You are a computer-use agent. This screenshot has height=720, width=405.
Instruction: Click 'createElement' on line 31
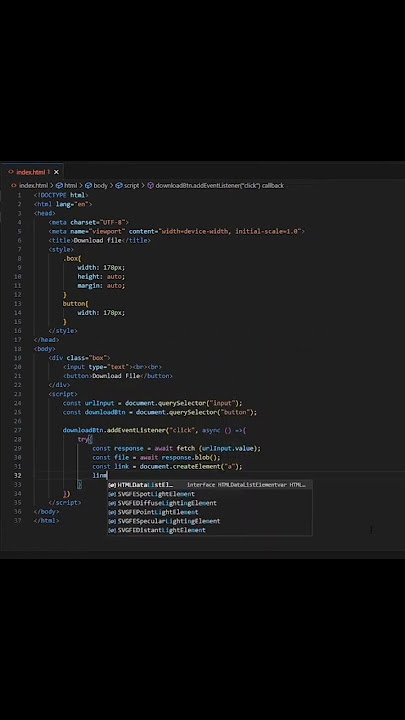197,467
